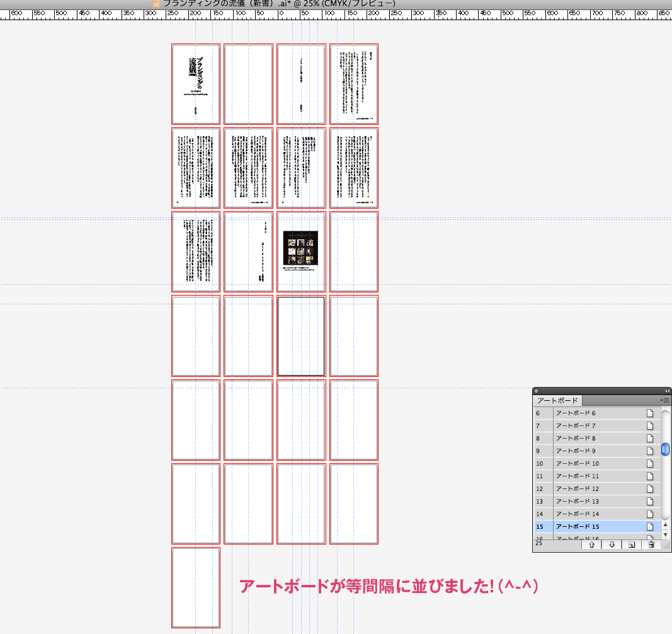Delete artboard using the trash icon
Screen dimensions: 672x634
[651, 545]
